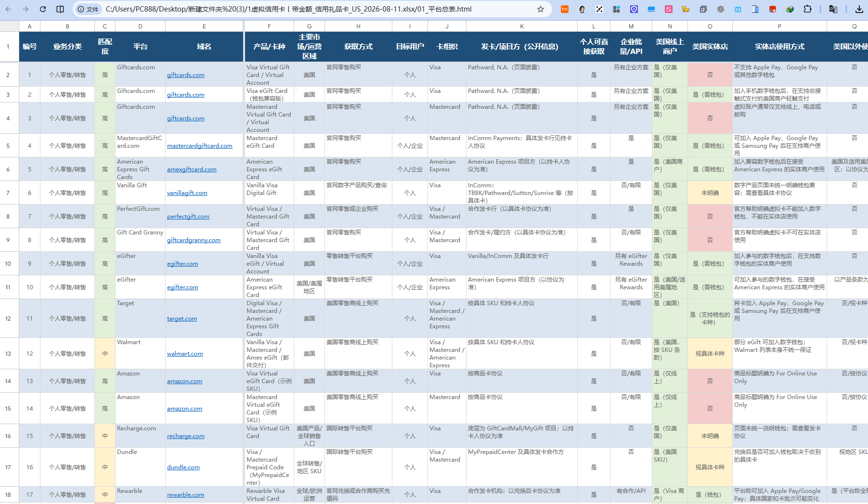Open the Extensions puzzle-piece menu
Image resolution: width=868 pixels, height=504 pixels.
click(808, 9)
